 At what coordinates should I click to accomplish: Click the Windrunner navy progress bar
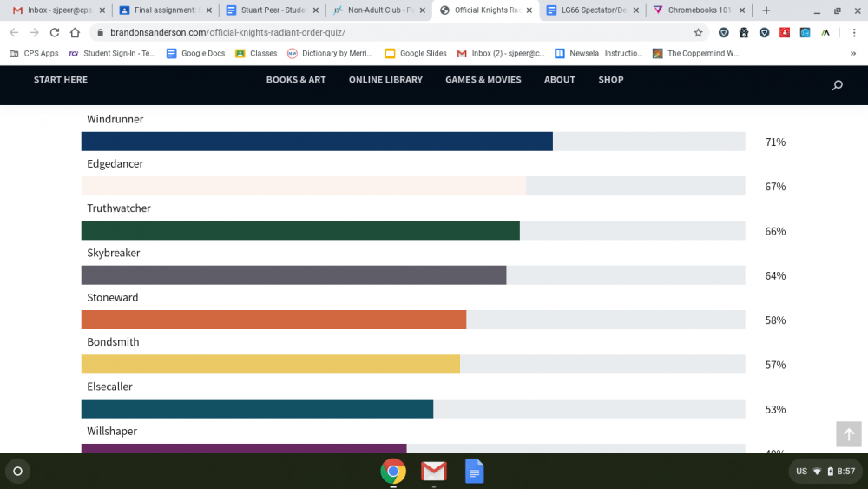[317, 142]
